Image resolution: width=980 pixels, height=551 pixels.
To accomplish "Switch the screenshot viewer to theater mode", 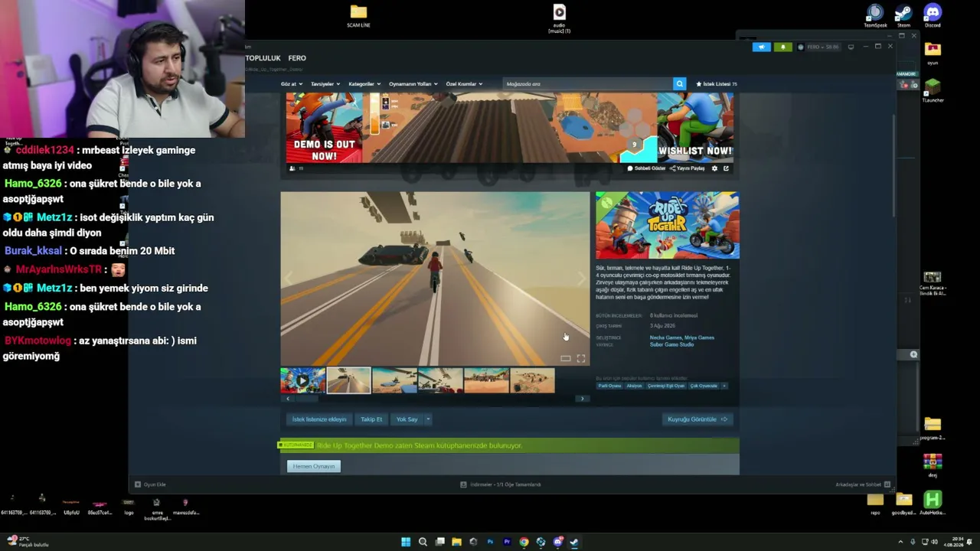I will coord(565,358).
